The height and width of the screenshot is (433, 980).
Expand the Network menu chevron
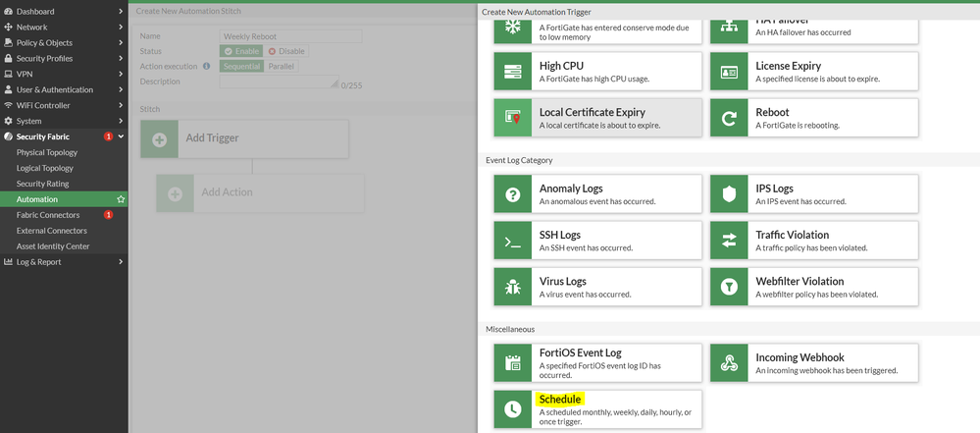121,27
